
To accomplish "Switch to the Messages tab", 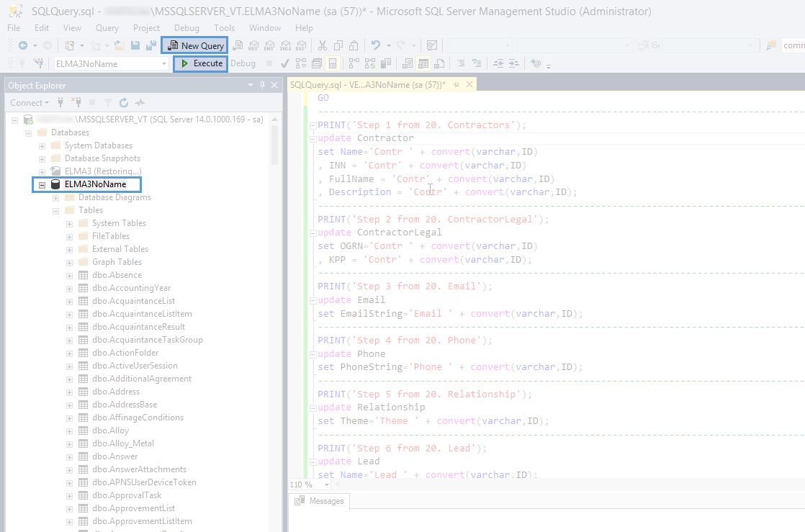I will click(319, 501).
